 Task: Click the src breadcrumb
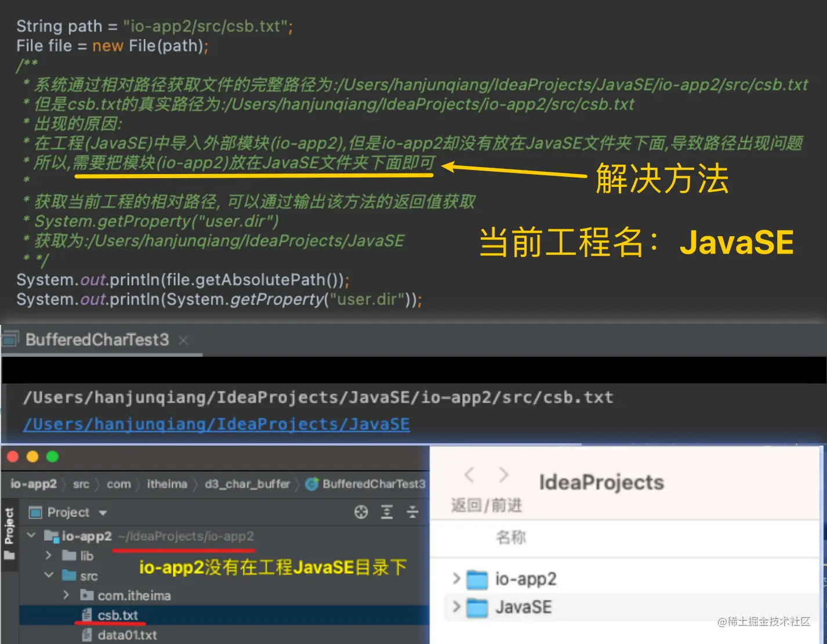point(81,484)
